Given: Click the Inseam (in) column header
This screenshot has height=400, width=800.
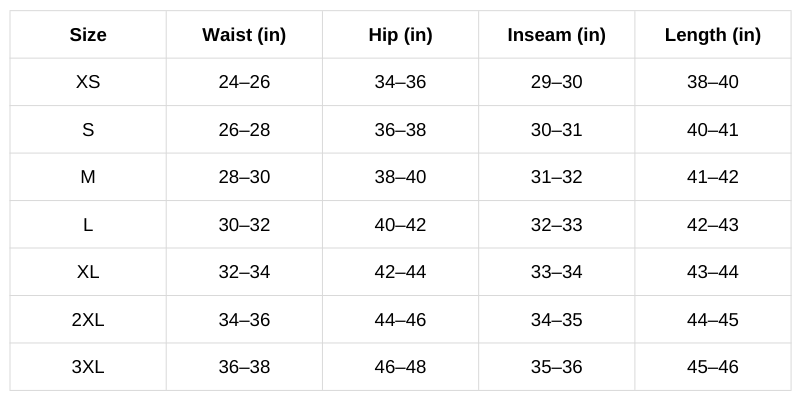Looking at the screenshot, I should tap(556, 35).
